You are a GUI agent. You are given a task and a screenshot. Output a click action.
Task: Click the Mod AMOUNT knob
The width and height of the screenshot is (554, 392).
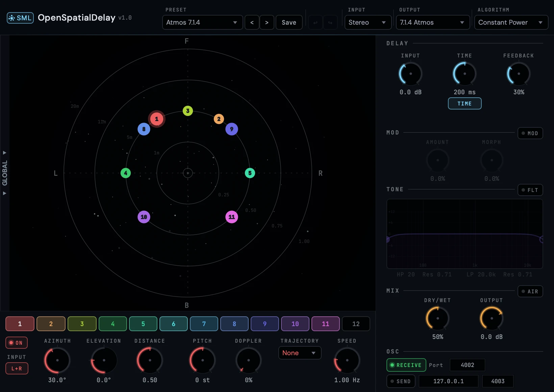tap(438, 160)
